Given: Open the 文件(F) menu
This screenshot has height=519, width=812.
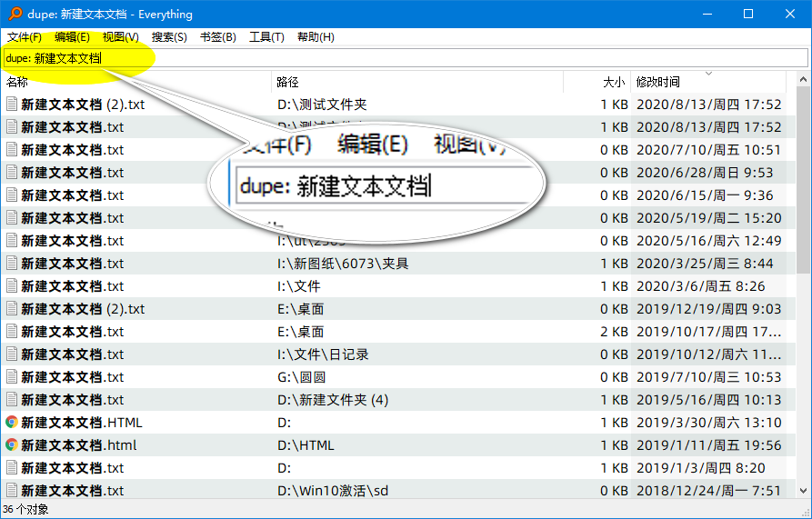Looking at the screenshot, I should (25, 37).
